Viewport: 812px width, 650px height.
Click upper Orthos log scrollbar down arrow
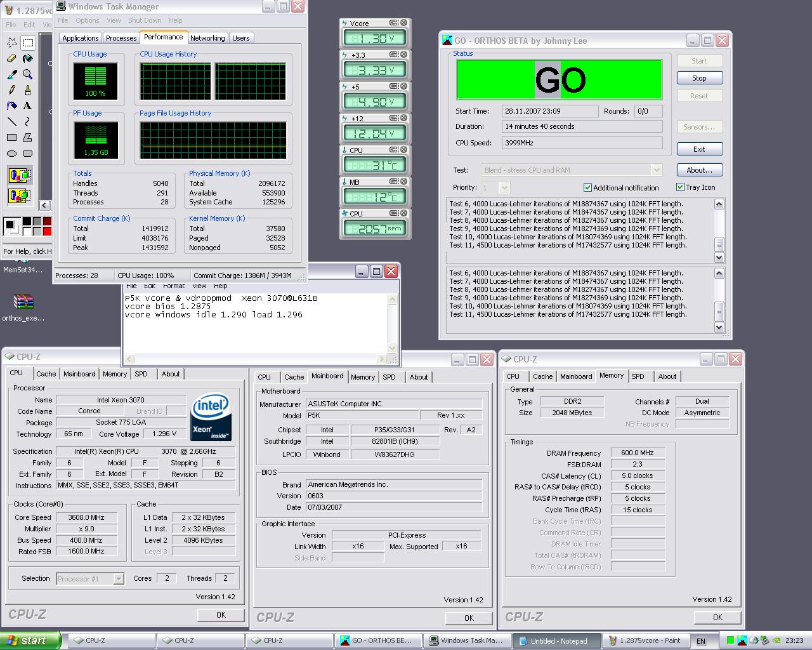719,257
